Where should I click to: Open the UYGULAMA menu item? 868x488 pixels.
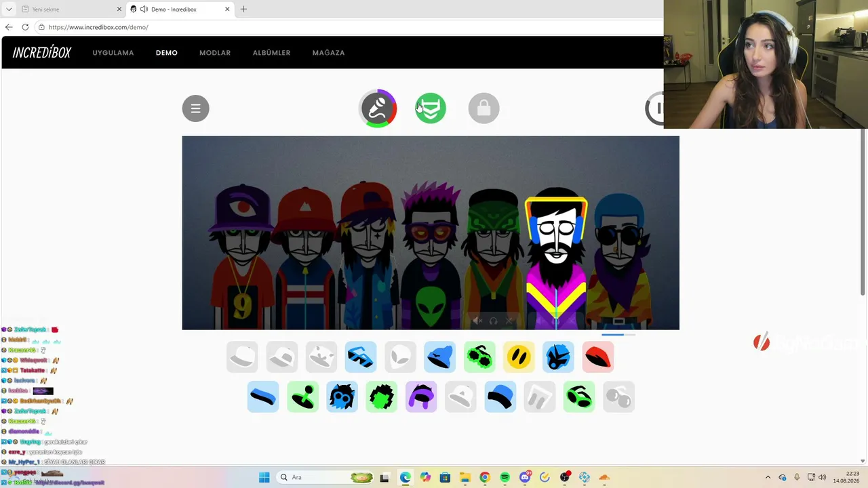point(113,53)
